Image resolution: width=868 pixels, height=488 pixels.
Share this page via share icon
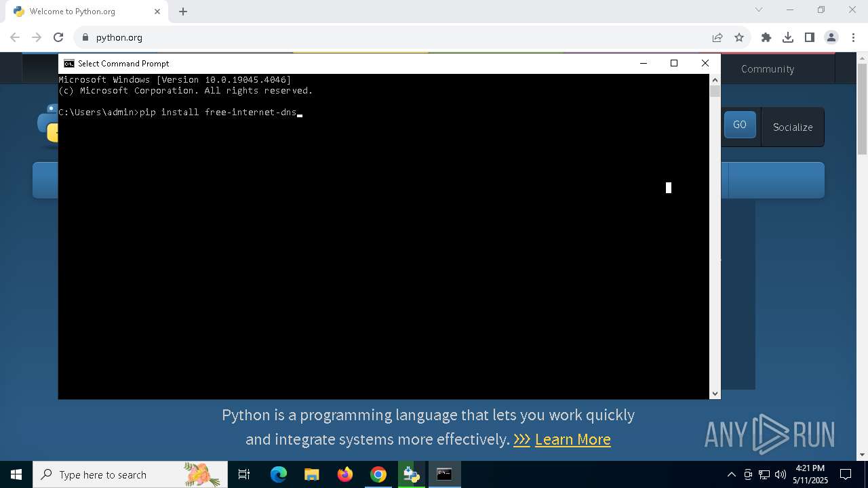717,37
